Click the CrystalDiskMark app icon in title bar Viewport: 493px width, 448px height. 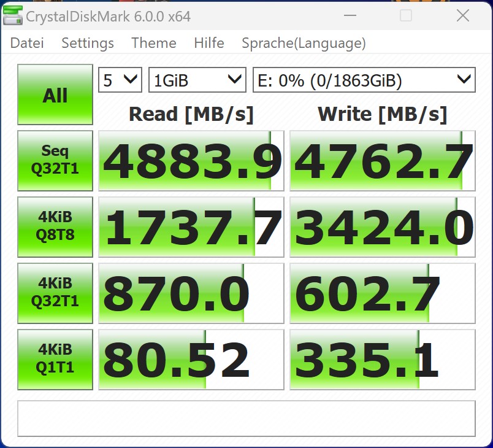click(x=13, y=16)
